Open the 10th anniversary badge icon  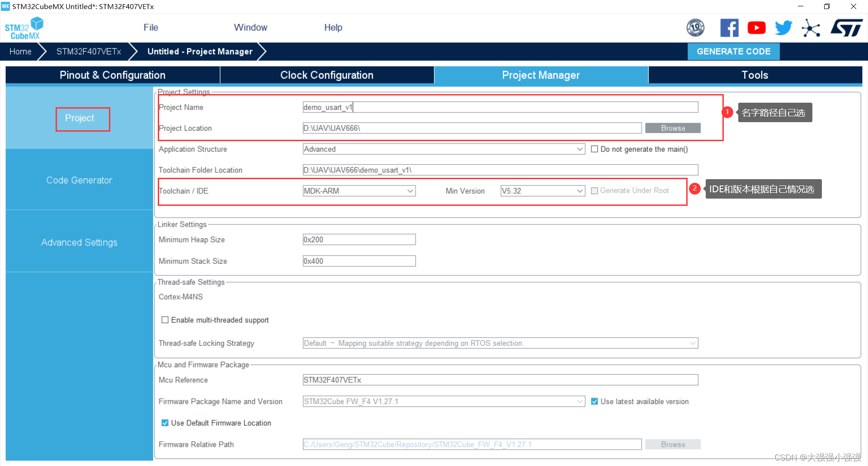[x=695, y=28]
